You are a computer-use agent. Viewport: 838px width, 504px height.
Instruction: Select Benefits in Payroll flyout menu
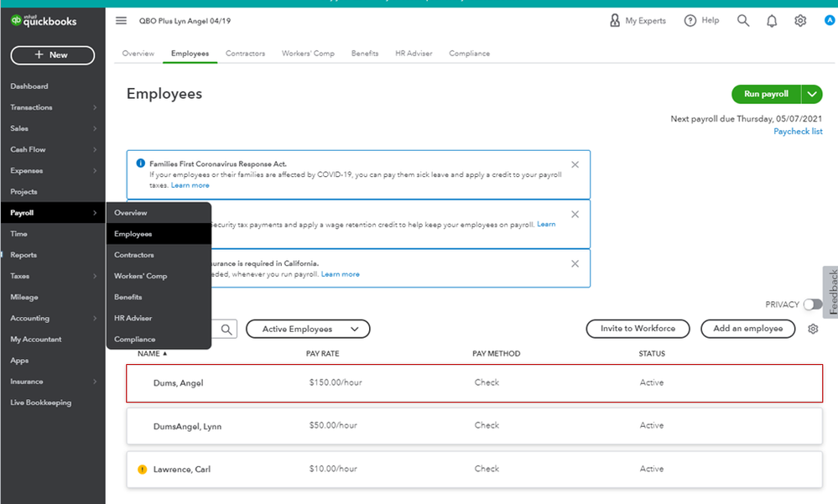pos(159,297)
